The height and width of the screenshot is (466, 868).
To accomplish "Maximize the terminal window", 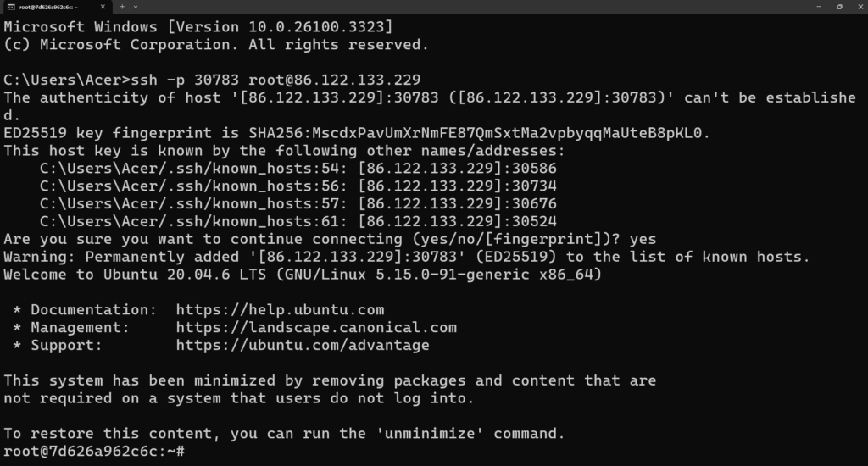I will [839, 7].
